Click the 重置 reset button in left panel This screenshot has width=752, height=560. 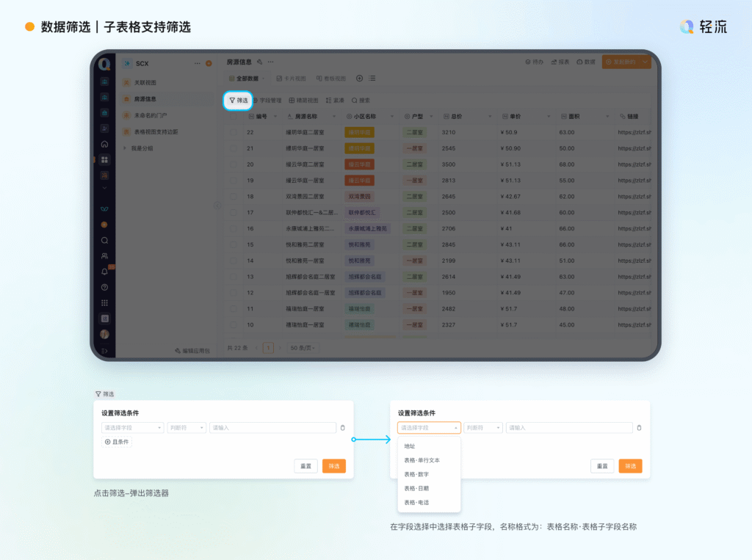coord(305,466)
